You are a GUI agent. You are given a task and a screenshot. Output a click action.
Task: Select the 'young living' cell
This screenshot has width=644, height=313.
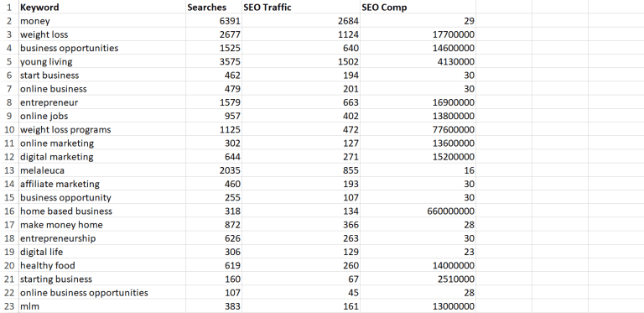(101, 61)
